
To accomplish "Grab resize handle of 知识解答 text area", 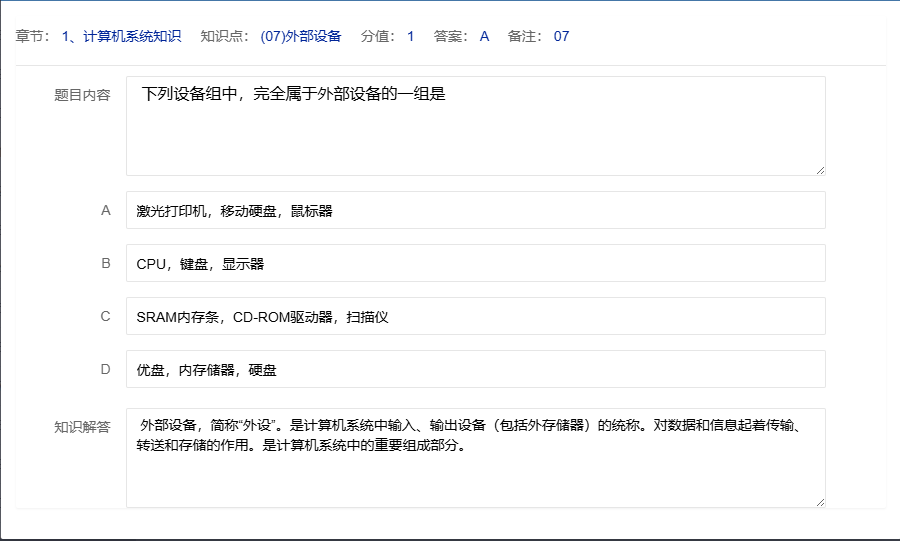I will 820,502.
